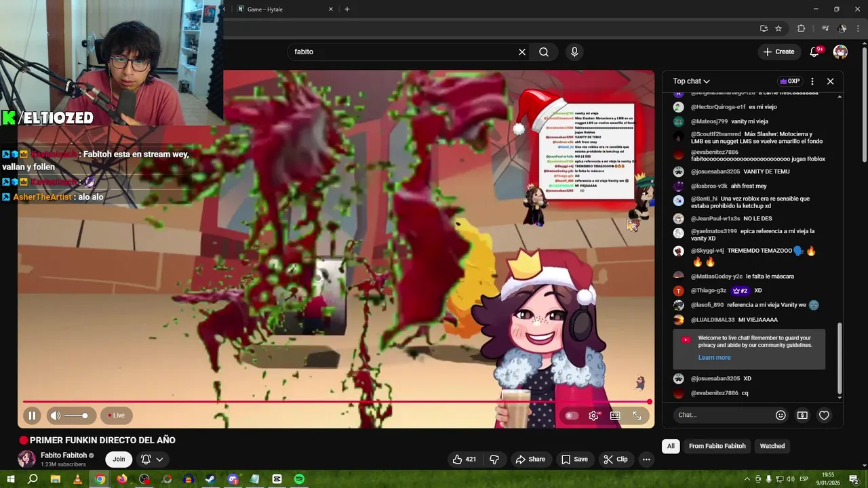Open the 0XP points badge in chat
This screenshot has width=868, height=488.
[790, 81]
